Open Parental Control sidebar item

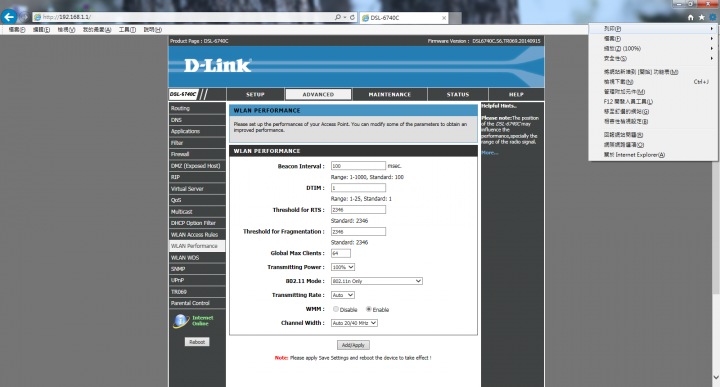point(197,303)
